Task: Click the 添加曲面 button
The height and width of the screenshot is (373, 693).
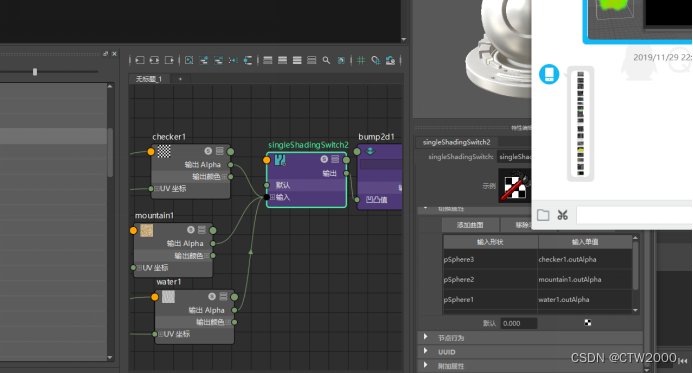Action: pos(470,225)
